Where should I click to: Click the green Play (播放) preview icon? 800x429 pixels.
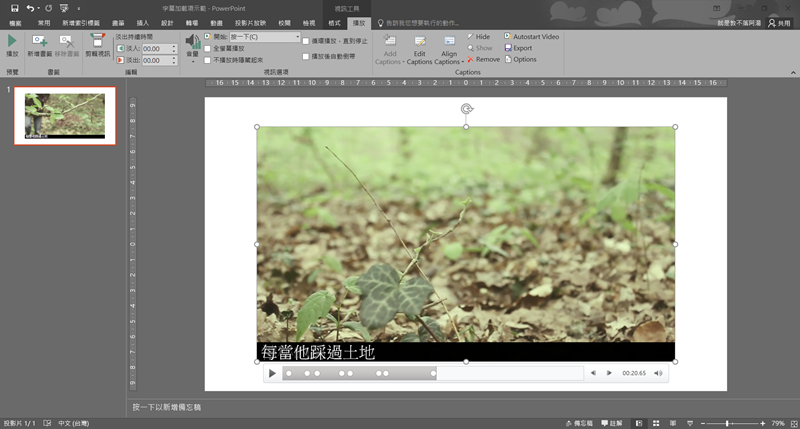(x=12, y=42)
